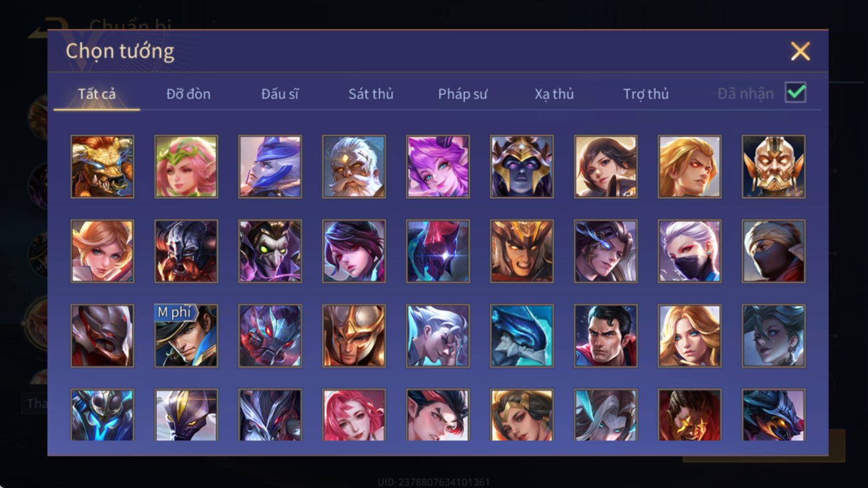The width and height of the screenshot is (868, 488).
Task: Switch to the Trợ thủ tab
Action: (646, 94)
